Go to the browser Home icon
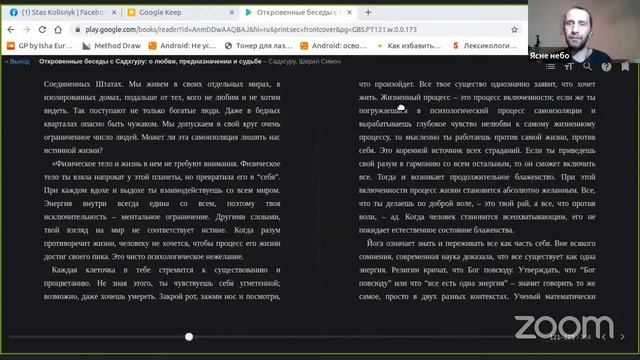 point(58,29)
